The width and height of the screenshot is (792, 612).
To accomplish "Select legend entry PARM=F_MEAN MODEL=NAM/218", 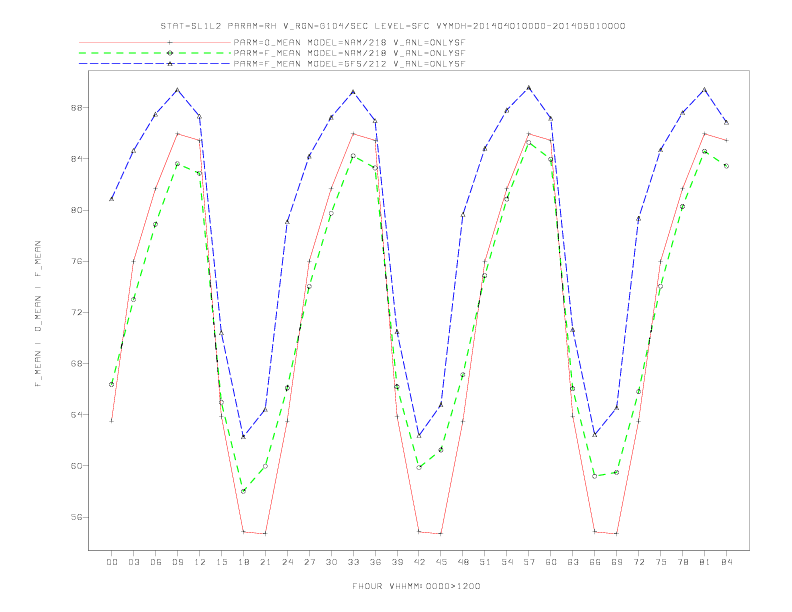I will coord(349,53).
